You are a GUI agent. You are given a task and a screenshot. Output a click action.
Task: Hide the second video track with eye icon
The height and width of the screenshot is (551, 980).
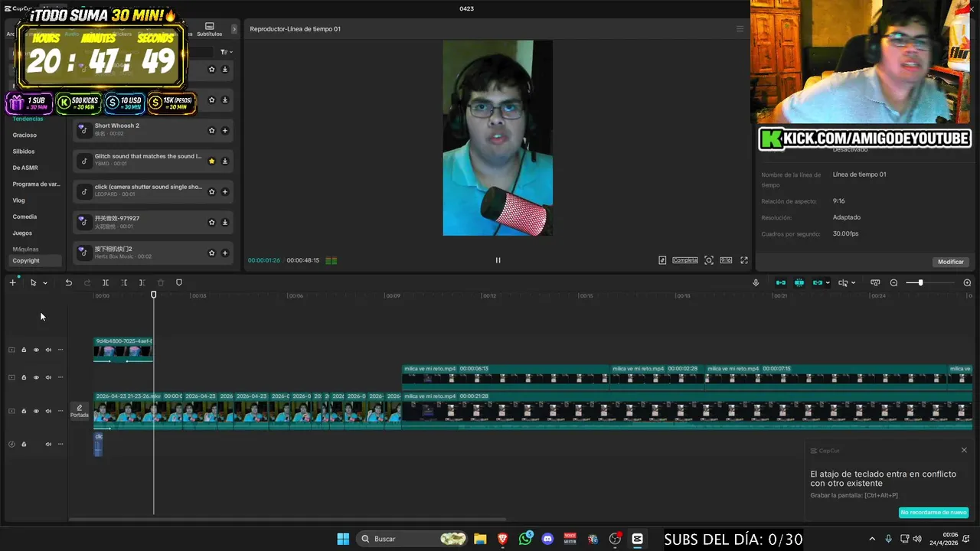[36, 377]
